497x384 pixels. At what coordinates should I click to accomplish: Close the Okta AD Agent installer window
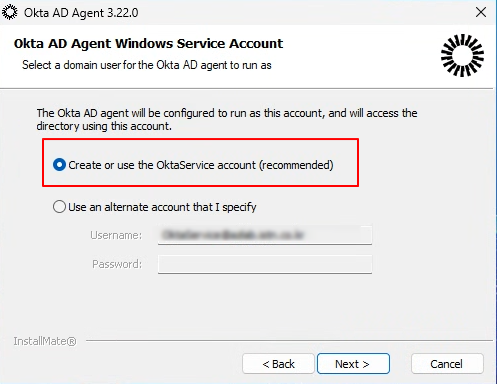click(481, 12)
